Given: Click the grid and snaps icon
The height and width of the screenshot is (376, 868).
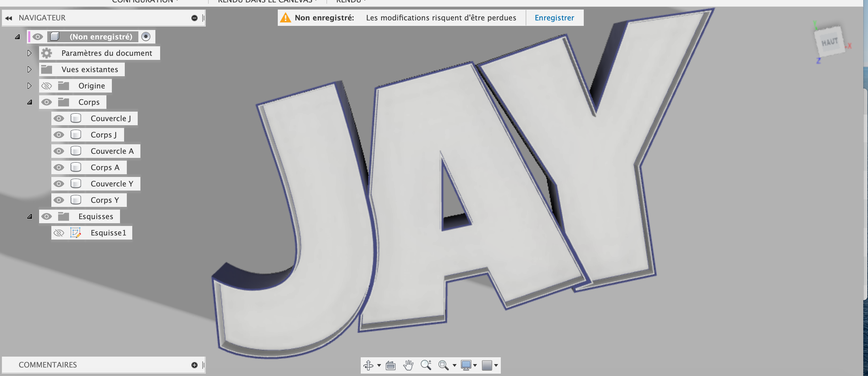Looking at the screenshot, I should click(x=487, y=365).
